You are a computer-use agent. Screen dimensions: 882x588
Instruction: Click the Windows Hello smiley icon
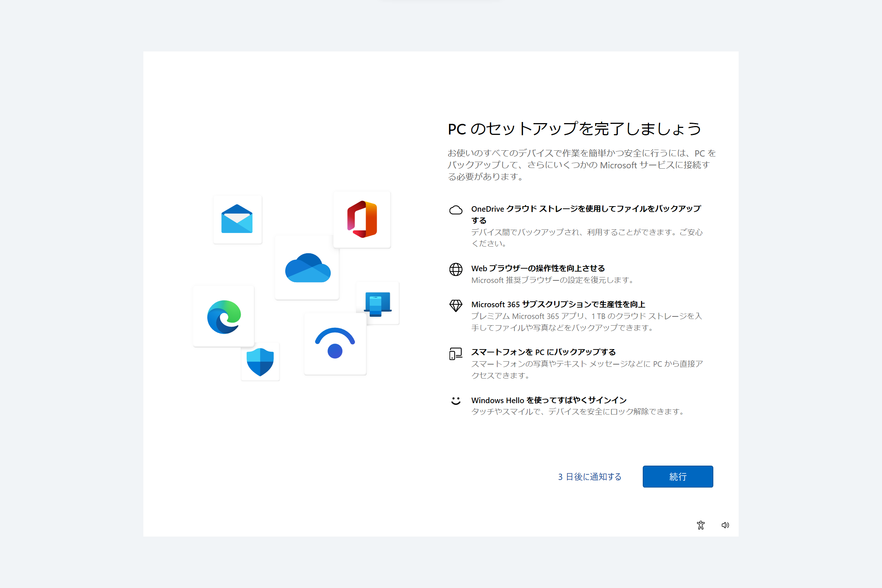coord(456,401)
